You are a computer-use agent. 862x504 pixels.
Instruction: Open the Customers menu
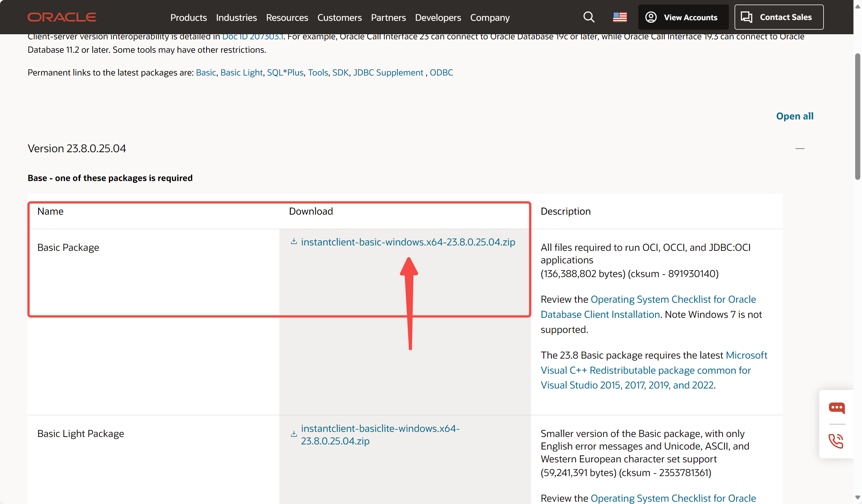[339, 17]
